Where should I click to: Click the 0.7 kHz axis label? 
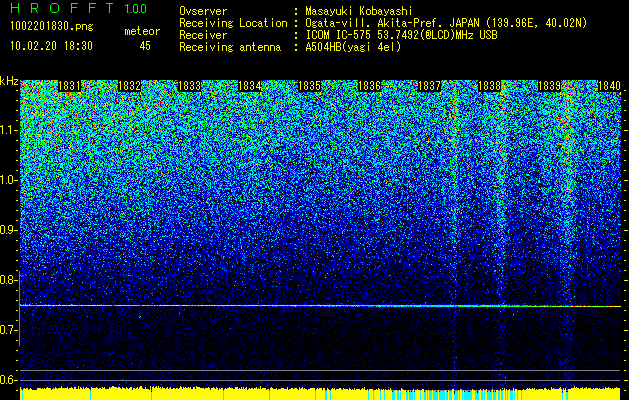[9, 330]
